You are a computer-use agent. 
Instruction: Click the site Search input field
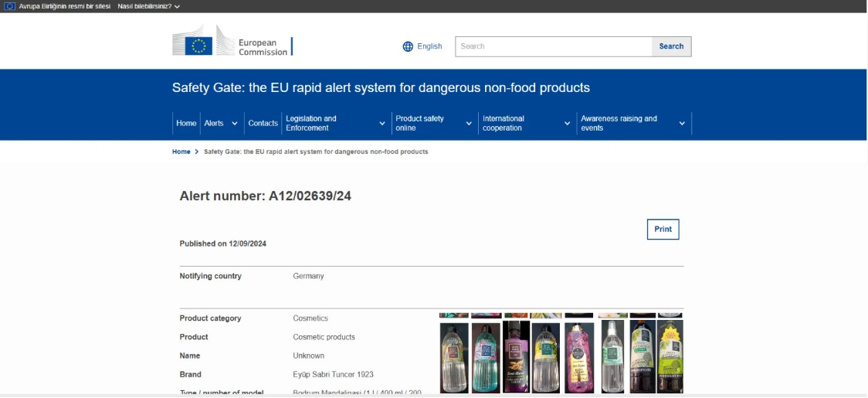[554, 46]
